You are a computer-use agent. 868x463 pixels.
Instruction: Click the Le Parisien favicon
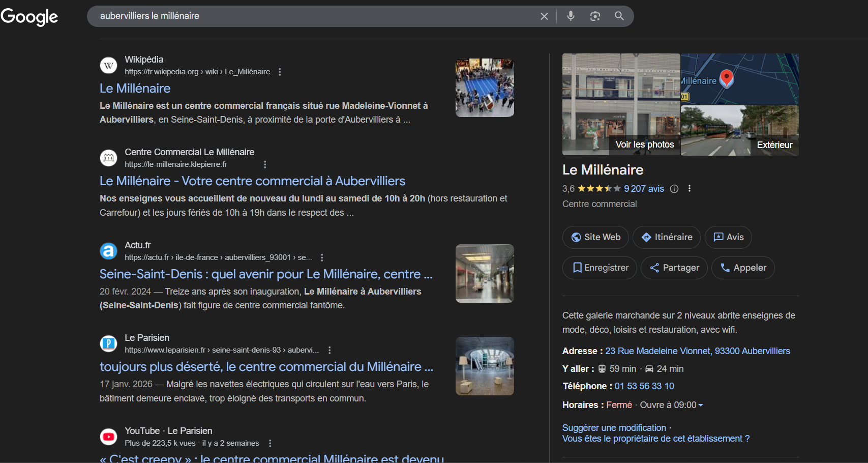(x=108, y=344)
